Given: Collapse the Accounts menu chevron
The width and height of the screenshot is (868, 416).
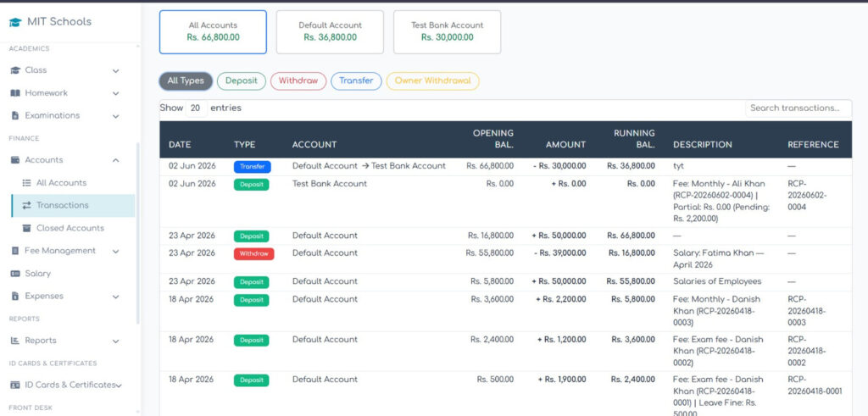Looking at the screenshot, I should 115,160.
